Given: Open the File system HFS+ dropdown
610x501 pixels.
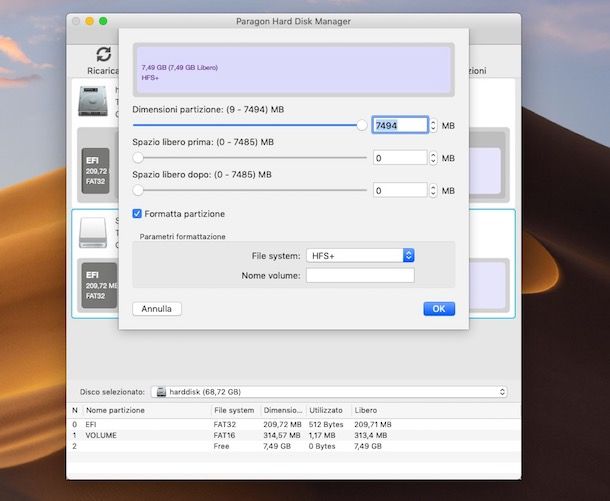Looking at the screenshot, I should coord(360,256).
